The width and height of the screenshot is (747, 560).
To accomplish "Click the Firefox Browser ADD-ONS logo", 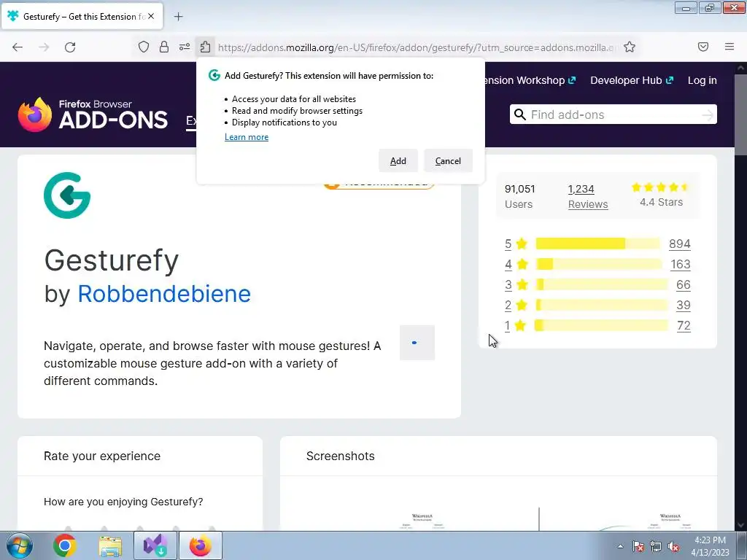I will point(93,114).
